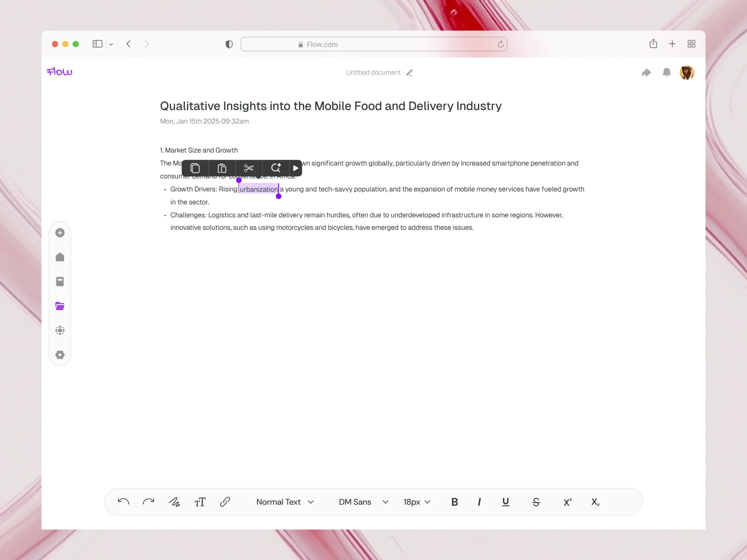Open the DM Sans font dropdown
The width and height of the screenshot is (747, 560).
363,502
